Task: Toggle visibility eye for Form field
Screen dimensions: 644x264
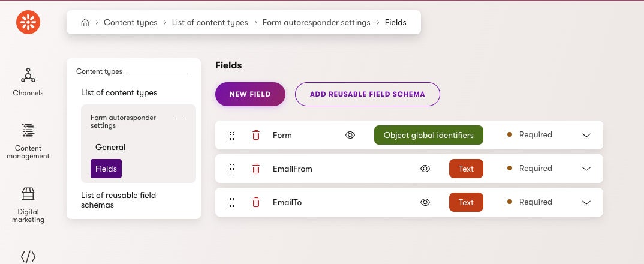Action: [350, 135]
